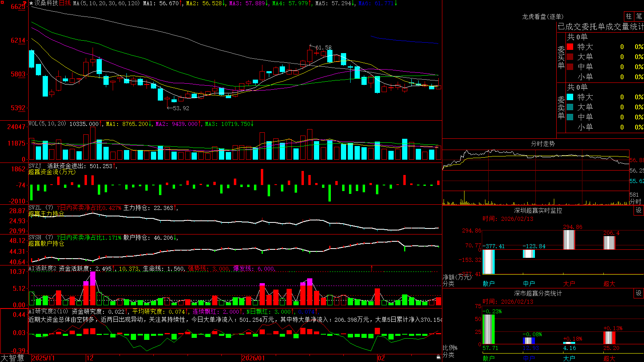Click the 已成交委托单成交量统计 header
Image resolution: width=644 pixels, height=362 pixels.
601,27
